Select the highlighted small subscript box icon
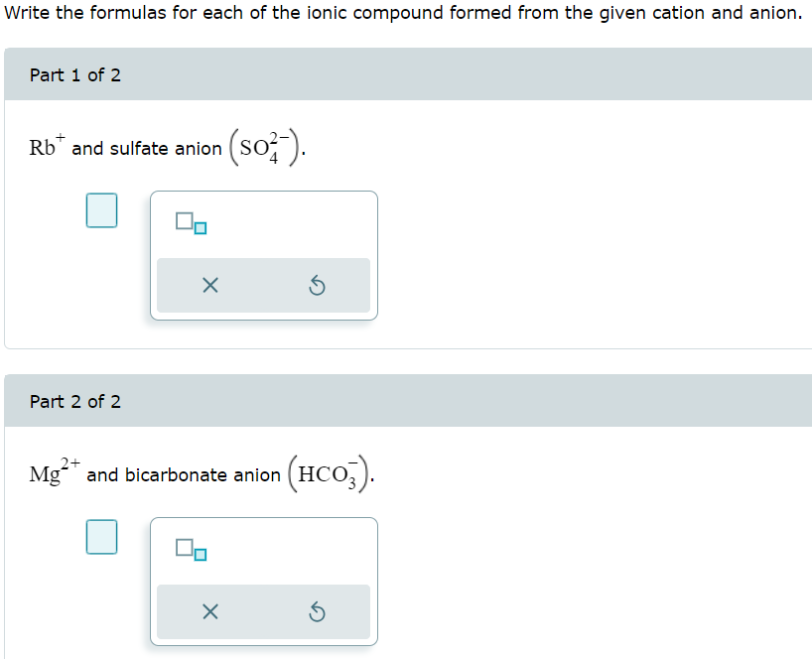The height and width of the screenshot is (659, 812). tap(202, 229)
